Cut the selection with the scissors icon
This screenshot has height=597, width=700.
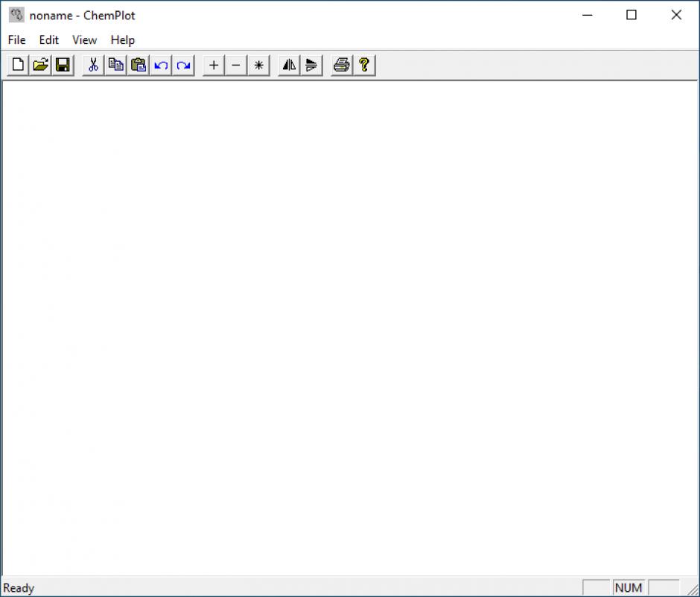point(94,66)
